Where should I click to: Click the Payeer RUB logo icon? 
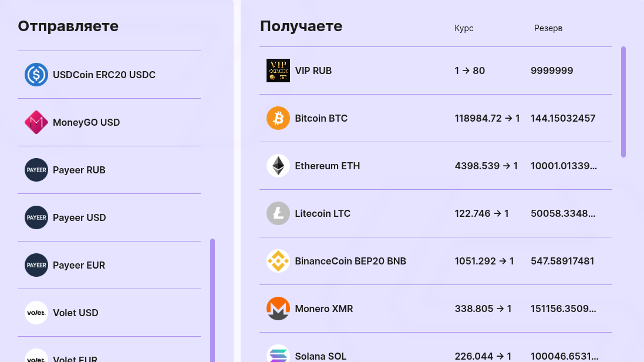[36, 170]
